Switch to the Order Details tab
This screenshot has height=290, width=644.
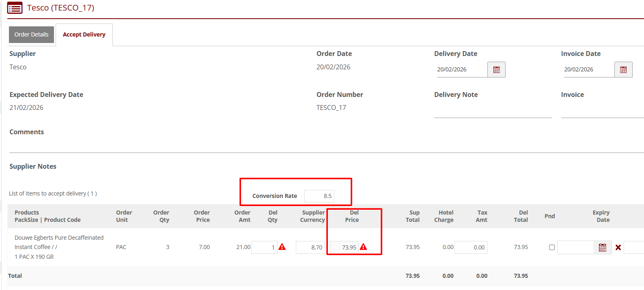click(31, 35)
